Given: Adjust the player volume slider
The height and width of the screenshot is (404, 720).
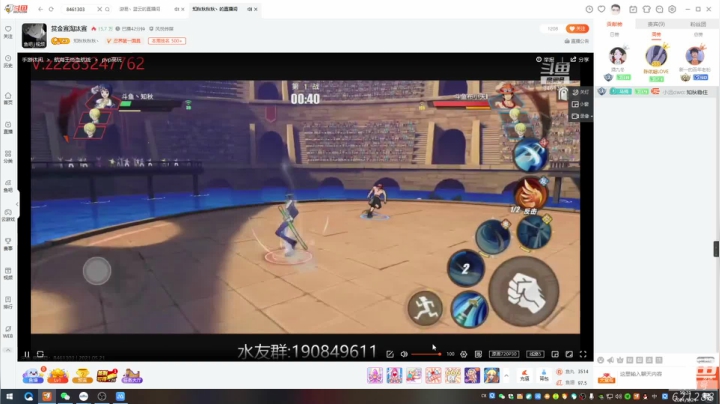Looking at the screenshot, I should [426, 354].
